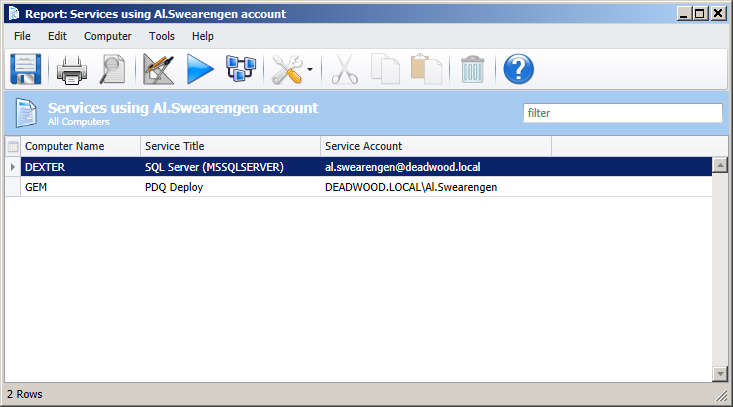Open Print Preview magnifier icon
The height and width of the screenshot is (407, 733).
(113, 70)
